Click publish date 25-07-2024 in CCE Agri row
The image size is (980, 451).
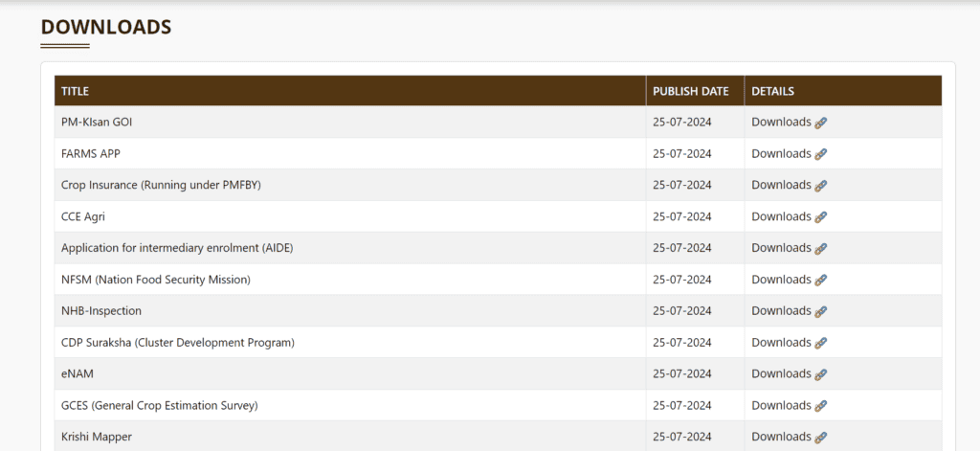pos(681,216)
